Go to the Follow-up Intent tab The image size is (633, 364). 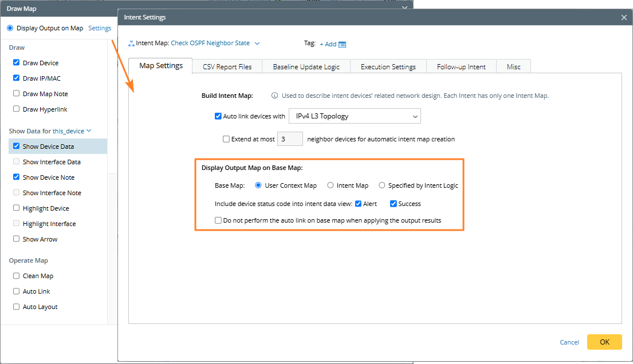[x=461, y=66]
